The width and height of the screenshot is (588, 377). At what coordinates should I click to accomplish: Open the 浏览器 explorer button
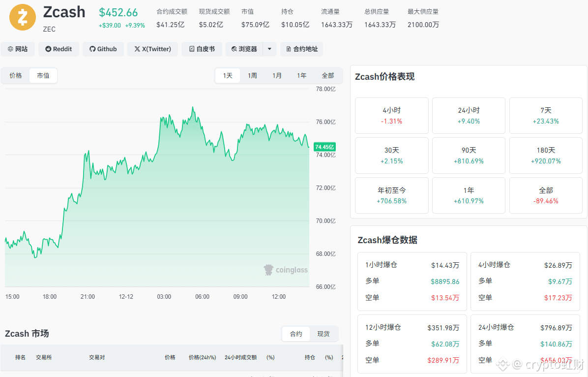(x=244, y=49)
